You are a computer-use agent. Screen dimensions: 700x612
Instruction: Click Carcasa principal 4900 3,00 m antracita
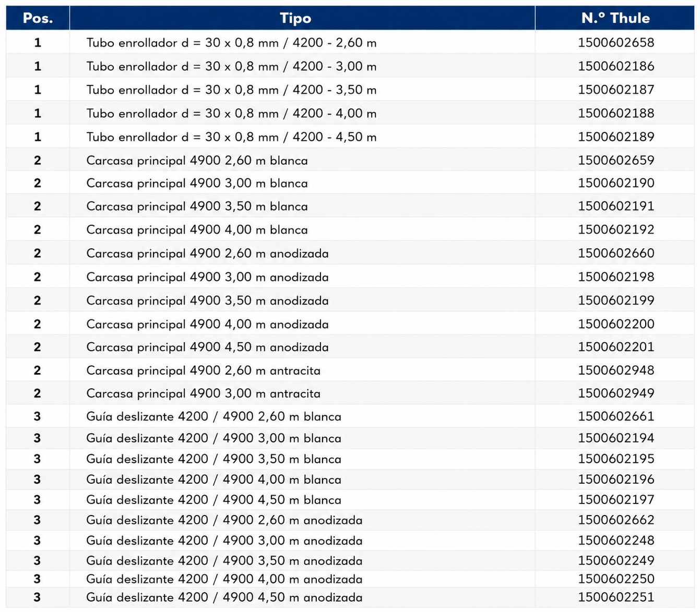point(204,394)
